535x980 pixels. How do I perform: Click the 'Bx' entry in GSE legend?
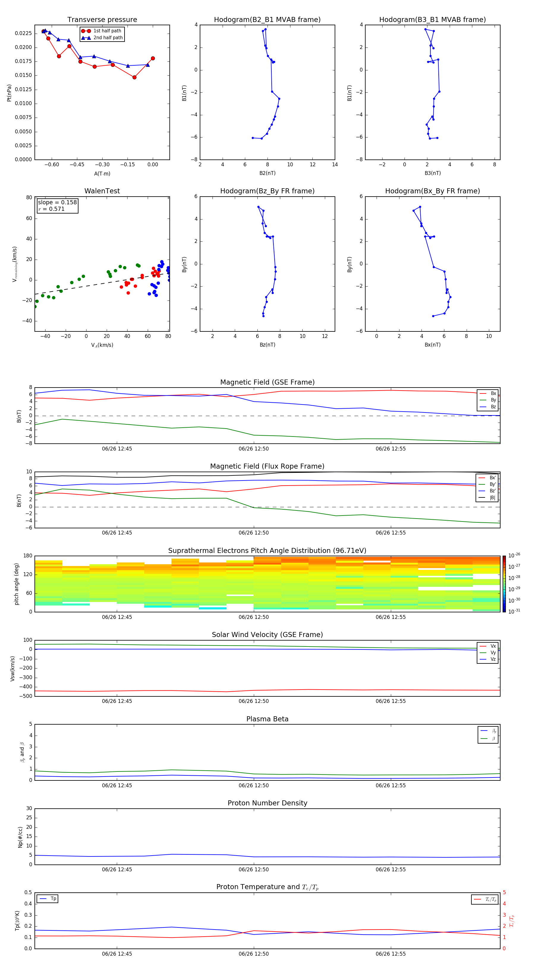488,393
